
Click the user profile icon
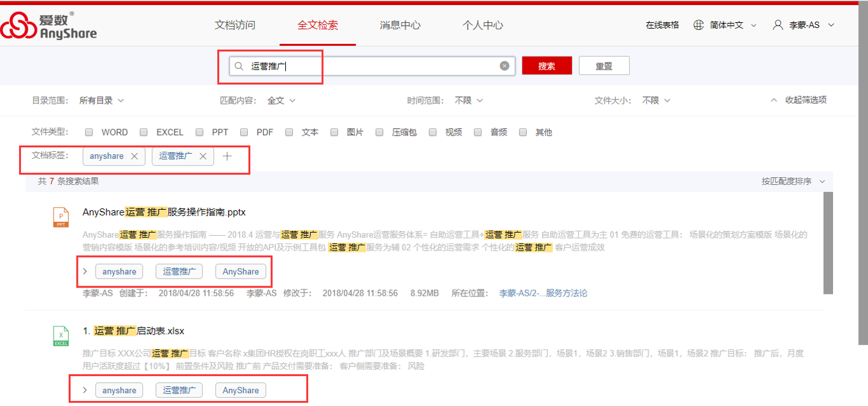click(x=778, y=25)
